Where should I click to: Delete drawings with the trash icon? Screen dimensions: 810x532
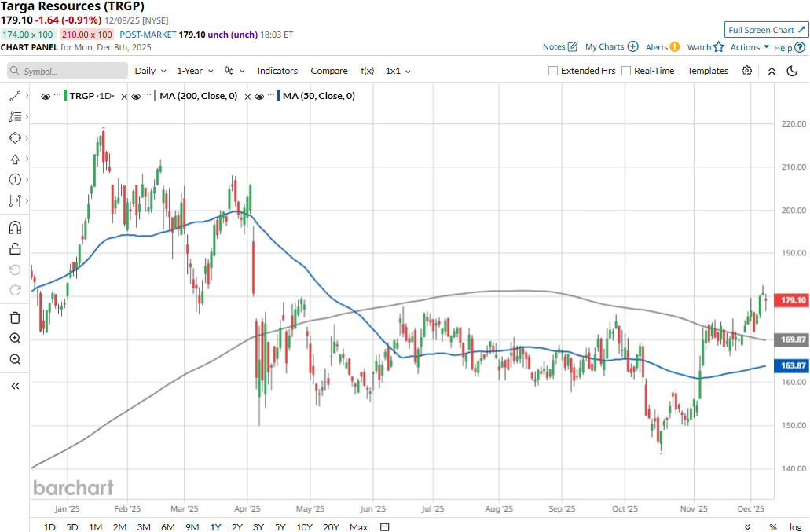(14, 317)
